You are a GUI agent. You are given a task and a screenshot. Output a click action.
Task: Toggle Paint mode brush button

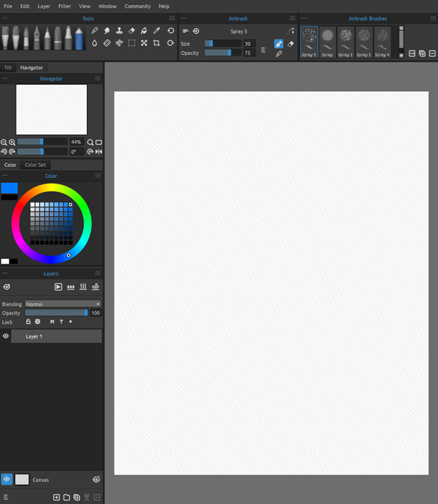point(279,44)
